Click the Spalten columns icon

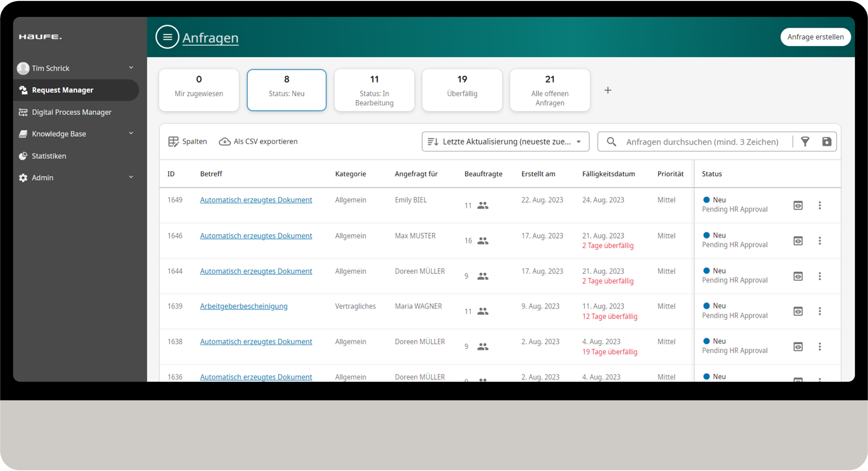point(173,142)
